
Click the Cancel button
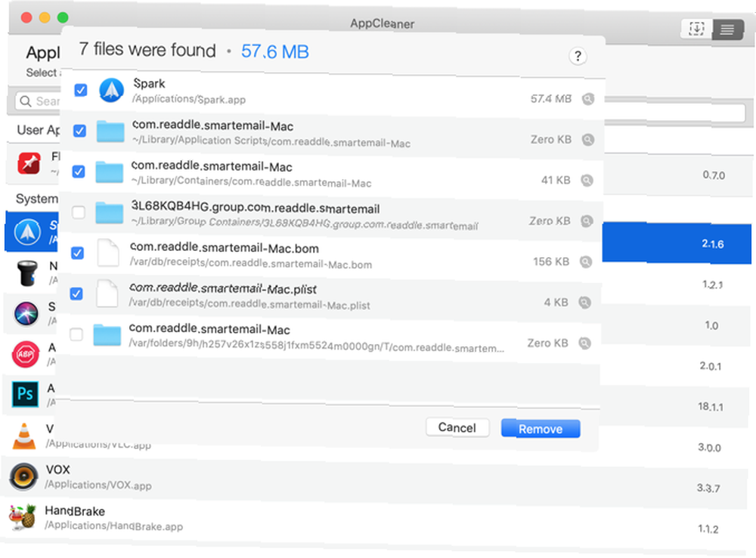[x=457, y=427]
